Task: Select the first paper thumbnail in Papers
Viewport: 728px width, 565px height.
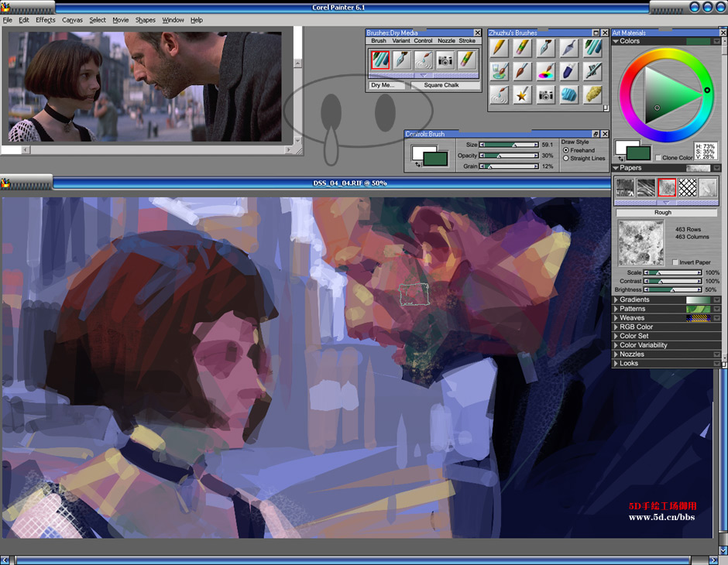Action: coord(625,188)
